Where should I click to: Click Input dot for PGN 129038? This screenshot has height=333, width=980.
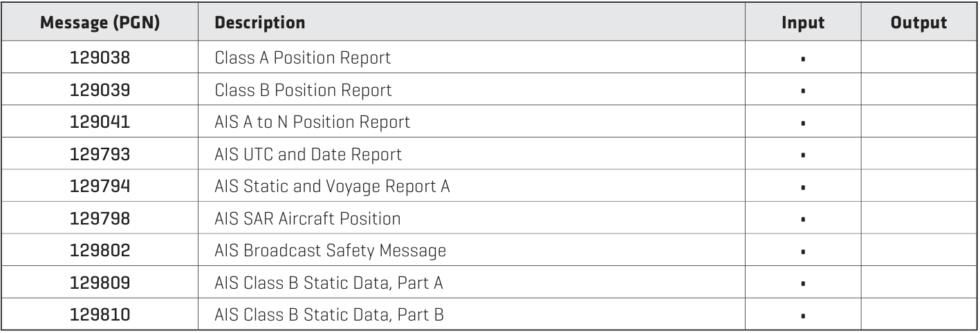pyautogui.click(x=802, y=59)
